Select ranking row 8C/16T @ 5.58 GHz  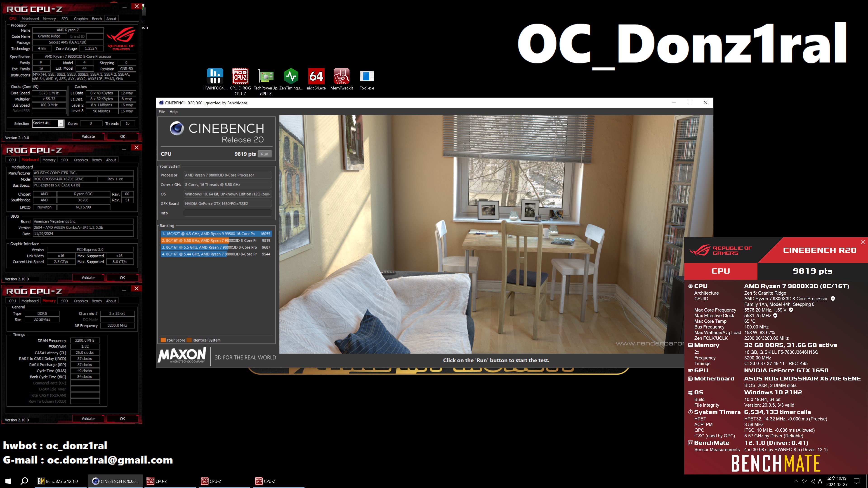[216, 240]
